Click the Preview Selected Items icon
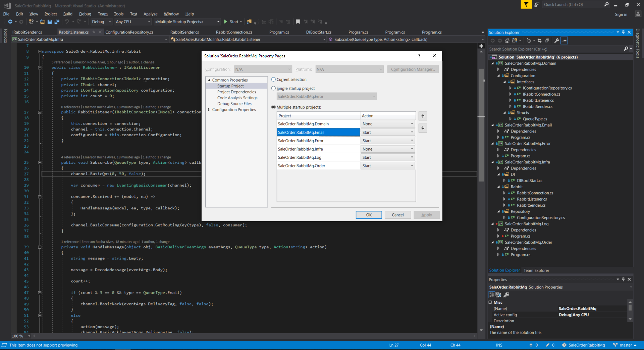This screenshot has height=350, width=644. click(564, 41)
